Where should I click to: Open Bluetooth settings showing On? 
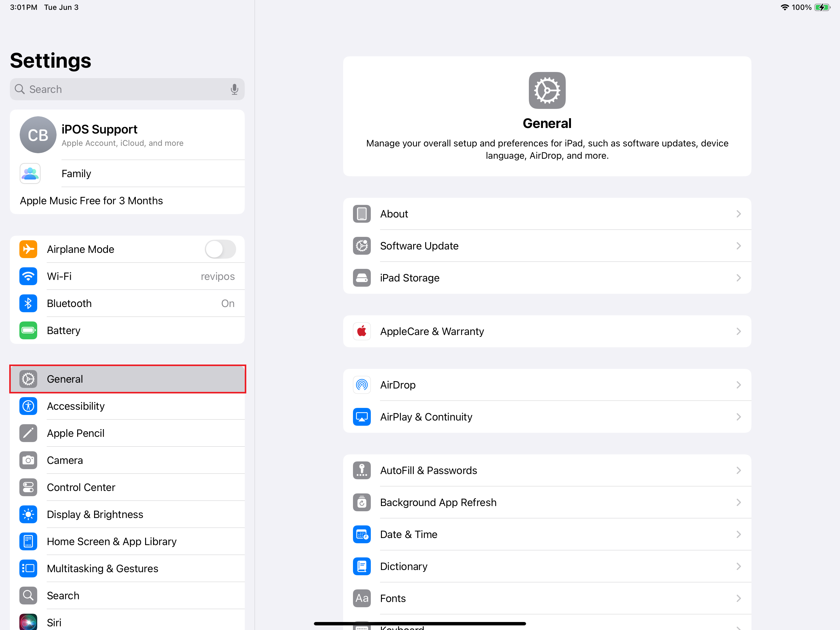pos(127,303)
